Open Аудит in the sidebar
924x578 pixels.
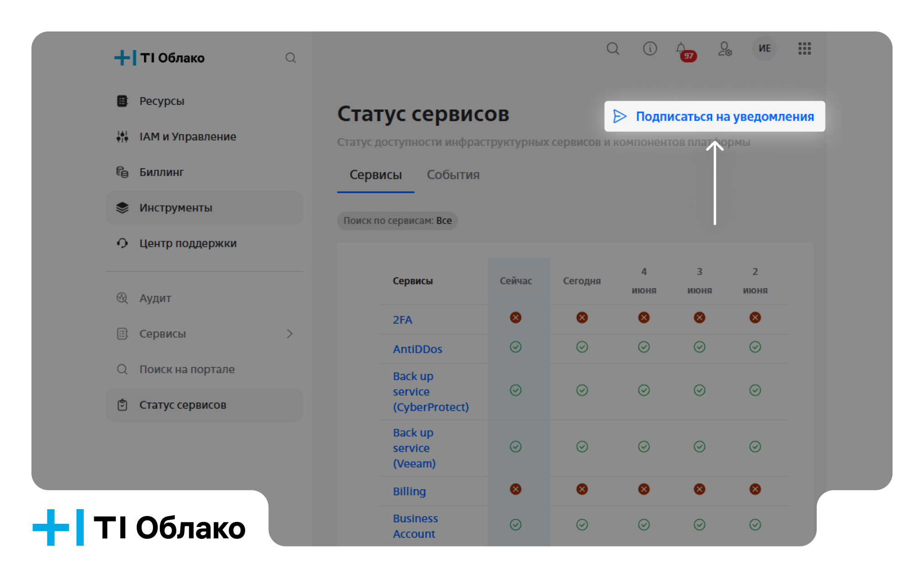point(204,298)
